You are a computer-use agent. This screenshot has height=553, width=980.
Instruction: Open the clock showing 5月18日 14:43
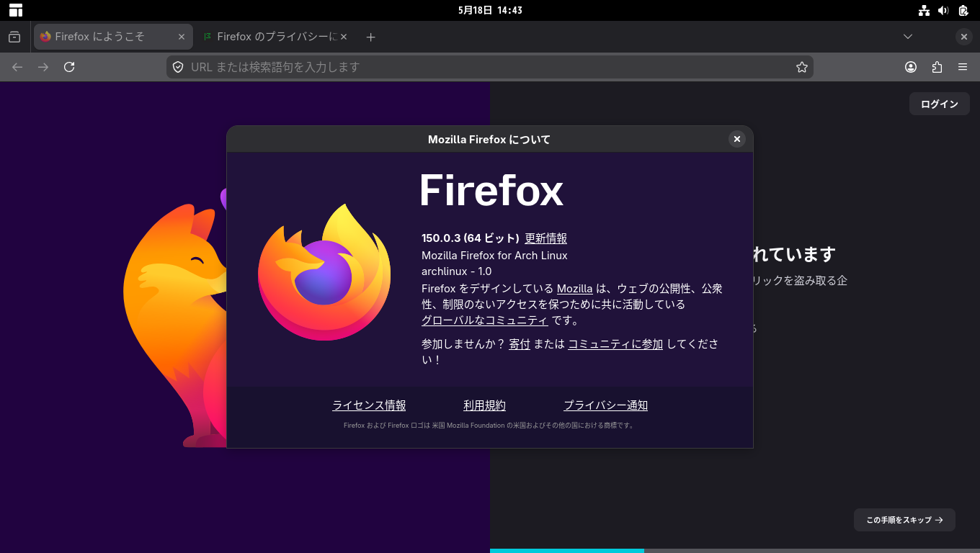490,10
